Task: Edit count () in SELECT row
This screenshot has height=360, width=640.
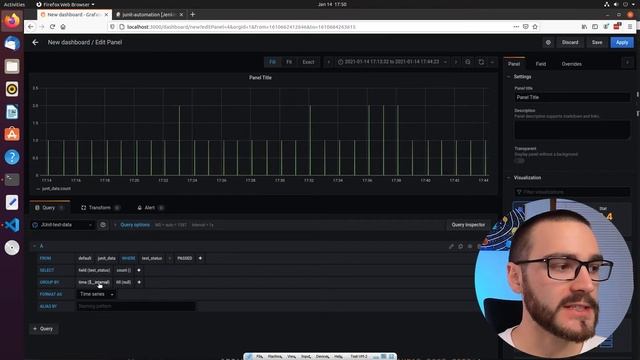Action: click(124, 270)
